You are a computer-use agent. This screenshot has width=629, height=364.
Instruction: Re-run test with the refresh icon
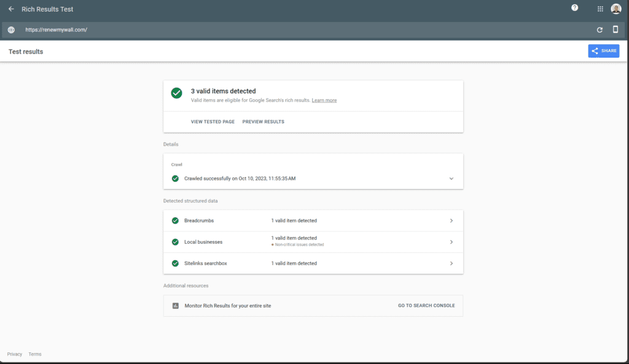pyautogui.click(x=600, y=29)
